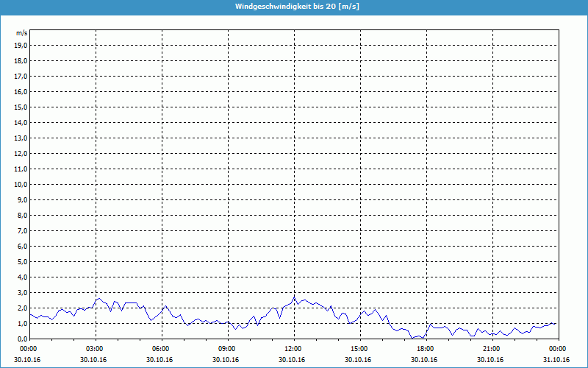Select the 12:00 time label
Screen dimensions: 588x368
[x=293, y=348]
